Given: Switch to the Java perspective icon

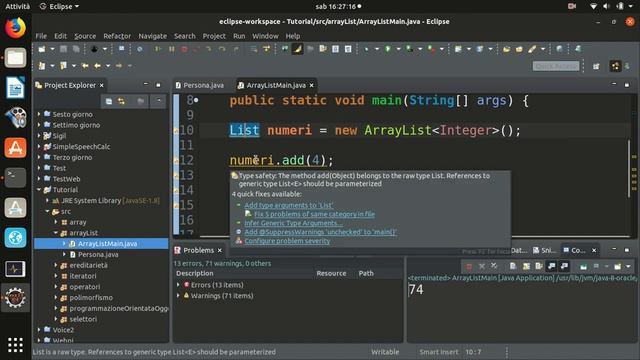Looking at the screenshot, I should (616, 66).
